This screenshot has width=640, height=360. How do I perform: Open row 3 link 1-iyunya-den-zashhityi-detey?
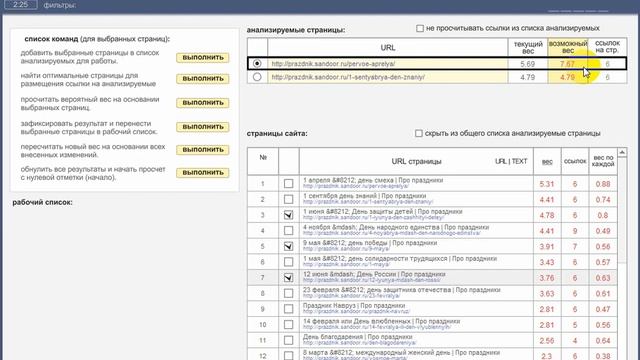373,218
